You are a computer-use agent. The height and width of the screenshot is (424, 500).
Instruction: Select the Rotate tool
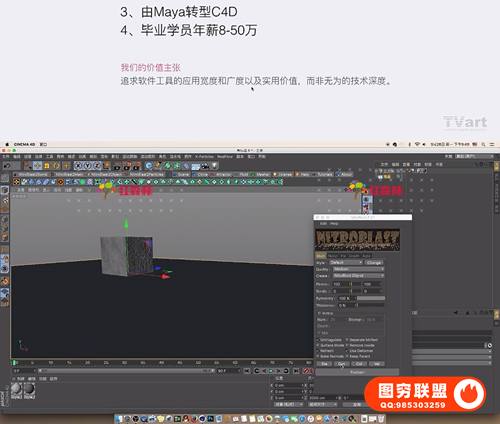[x=56, y=166]
